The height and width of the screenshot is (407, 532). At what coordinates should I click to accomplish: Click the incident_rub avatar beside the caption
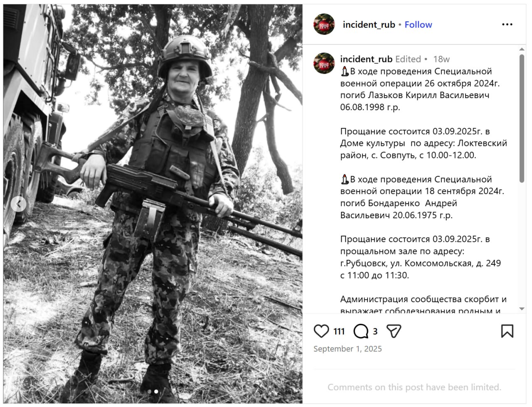point(324,63)
